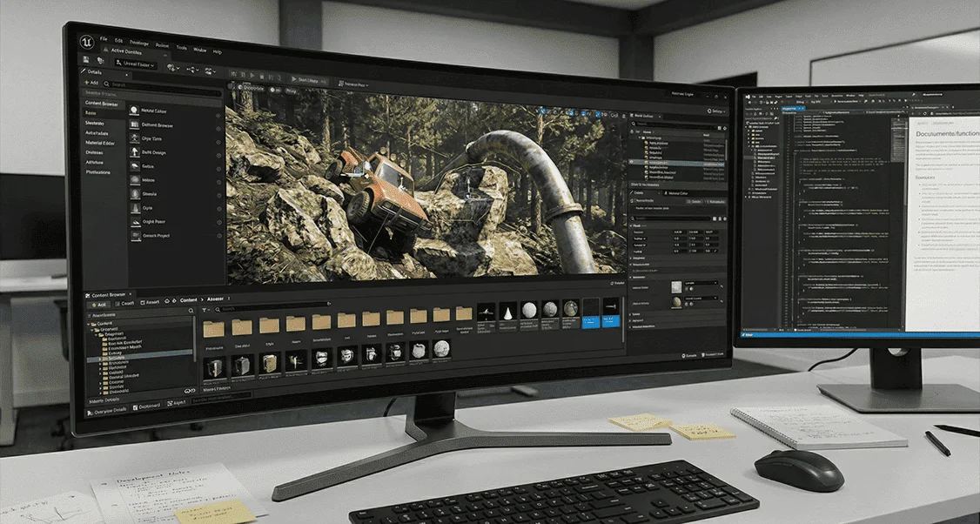
Task: Click the Settings gear icon at top right
Action: pyautogui.click(x=709, y=111)
